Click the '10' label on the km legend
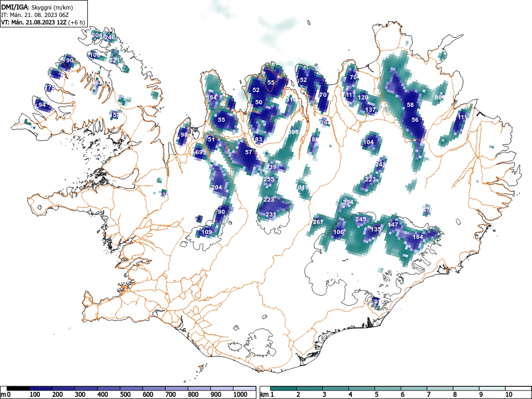 (508, 395)
